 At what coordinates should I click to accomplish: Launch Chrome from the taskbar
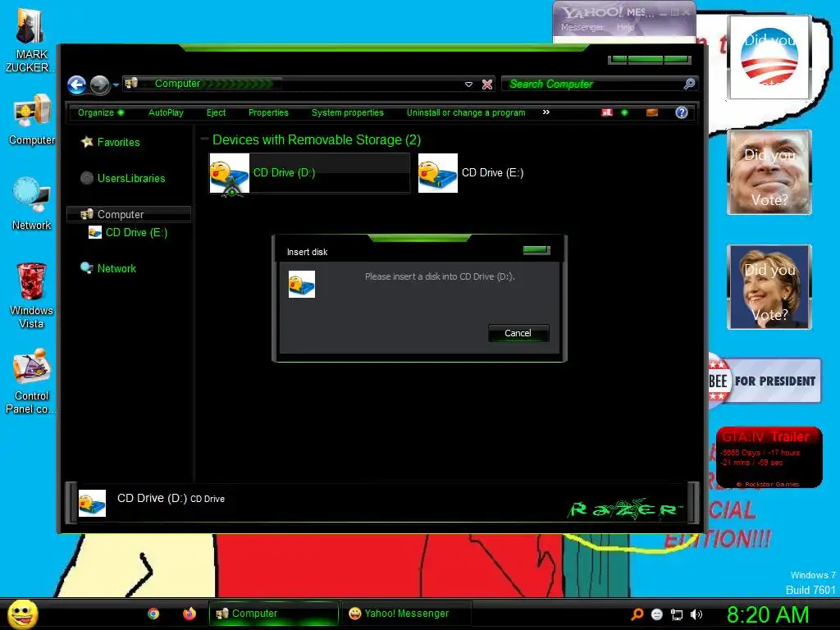(153, 614)
